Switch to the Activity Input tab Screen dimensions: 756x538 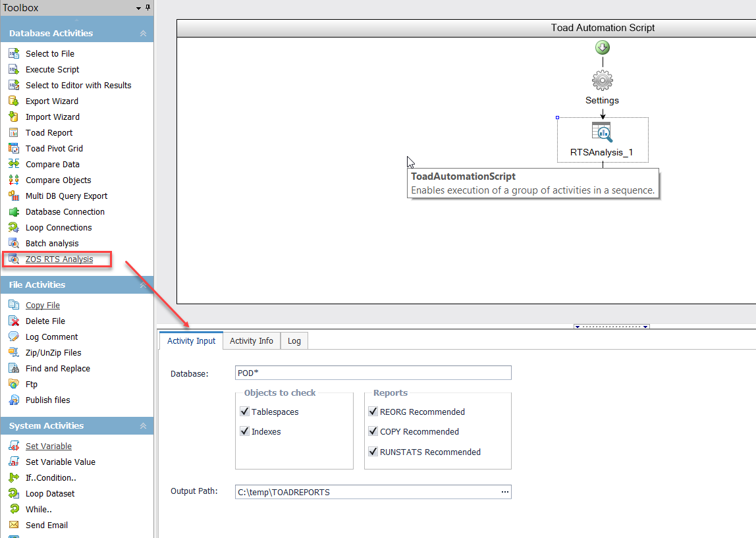(x=191, y=341)
